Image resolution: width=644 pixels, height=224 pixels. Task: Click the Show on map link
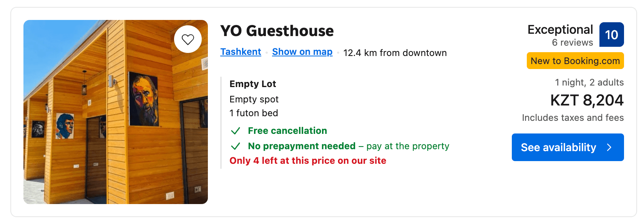(302, 52)
